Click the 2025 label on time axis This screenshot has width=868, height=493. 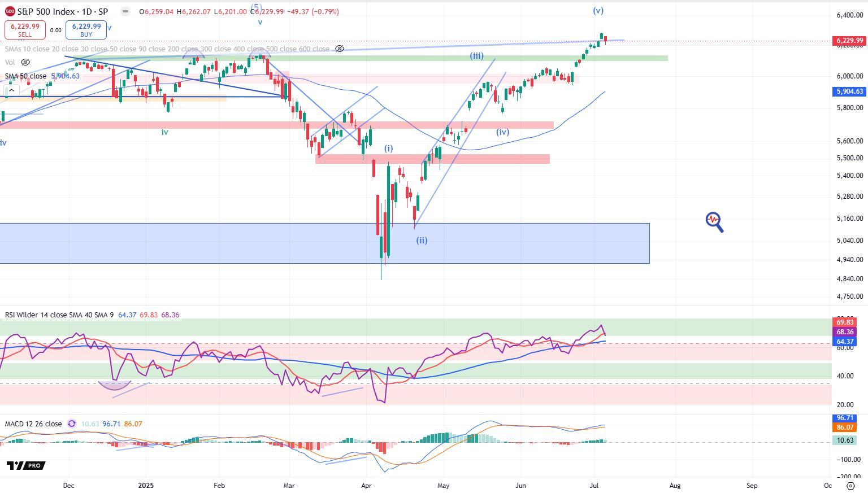tap(146, 486)
